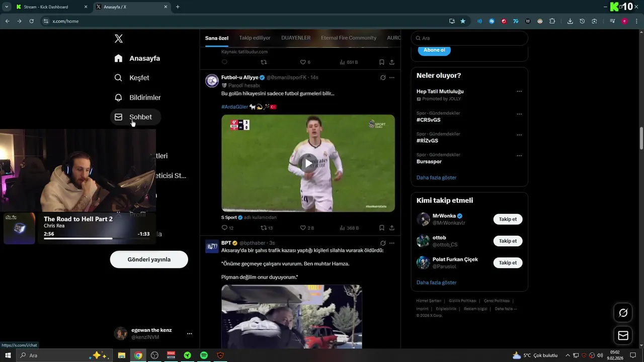Open the Shazam extension icon
644x362 pixels.
pyautogui.click(x=492, y=21)
